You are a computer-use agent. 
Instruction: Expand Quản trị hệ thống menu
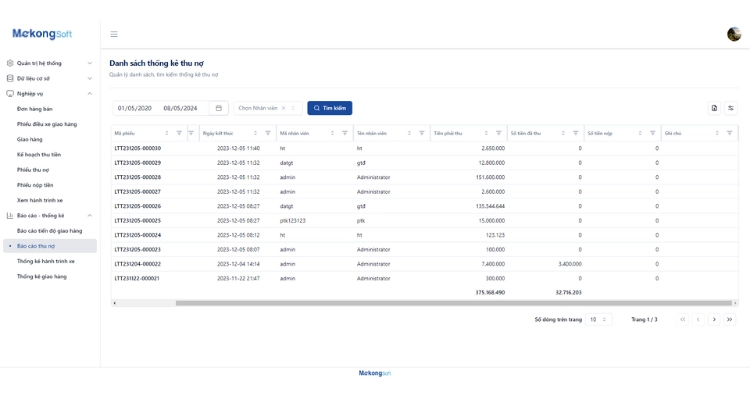tap(50, 63)
